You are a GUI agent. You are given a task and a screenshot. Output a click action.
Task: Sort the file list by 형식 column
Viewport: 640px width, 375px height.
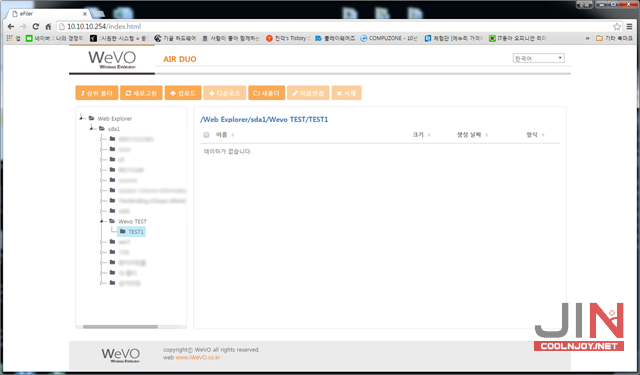pos(535,135)
